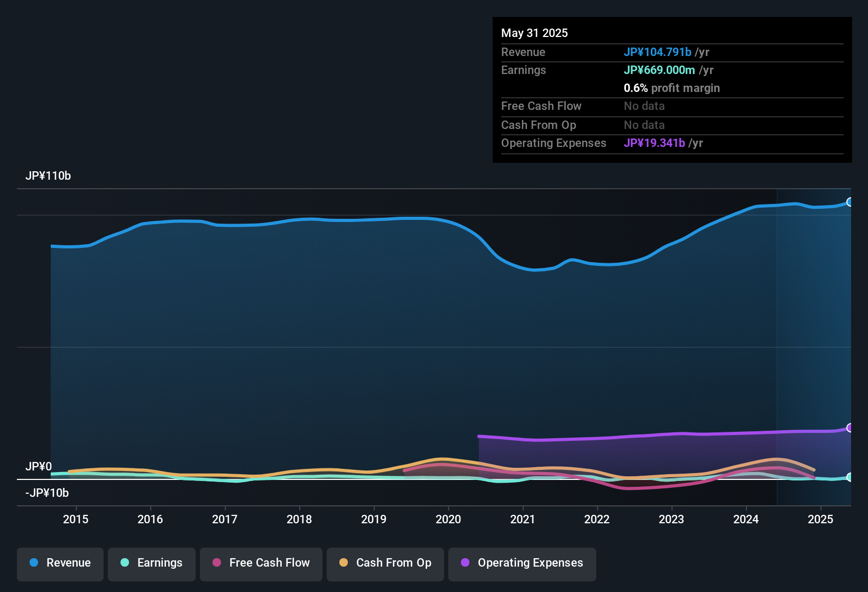
Task: Click the Cash From Op row label in tooltip
Action: point(539,125)
